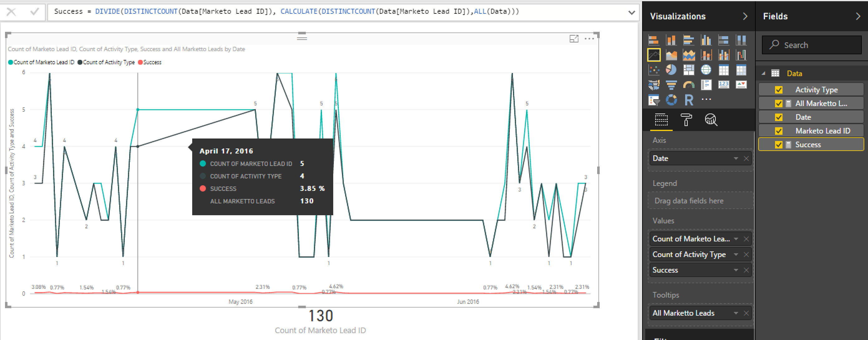
Task: Select the R script visual
Action: (x=689, y=100)
